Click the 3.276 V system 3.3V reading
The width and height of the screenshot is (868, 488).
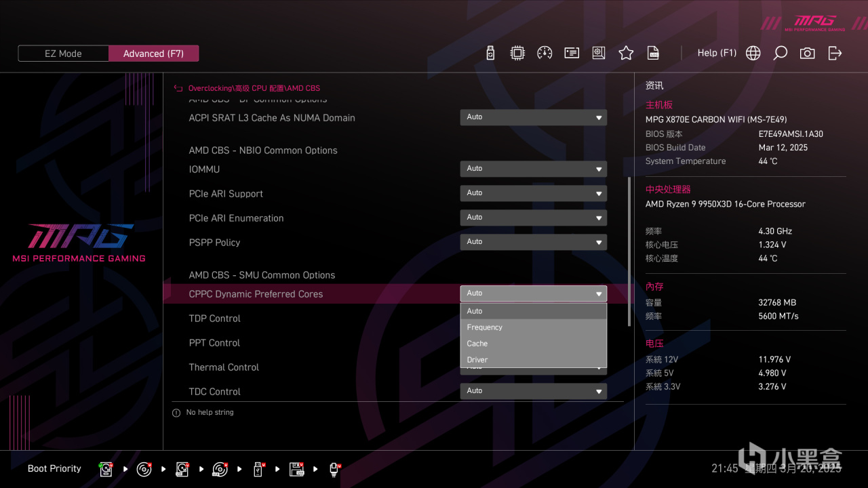point(773,387)
